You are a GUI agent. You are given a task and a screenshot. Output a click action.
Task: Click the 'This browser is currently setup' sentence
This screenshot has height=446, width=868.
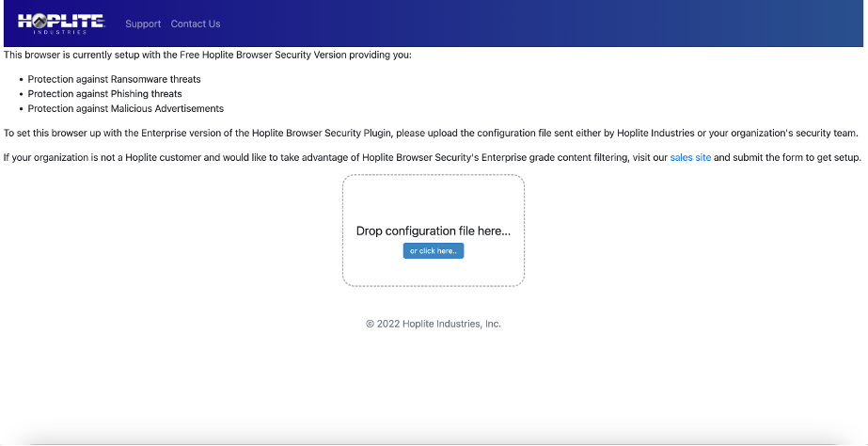pos(208,56)
